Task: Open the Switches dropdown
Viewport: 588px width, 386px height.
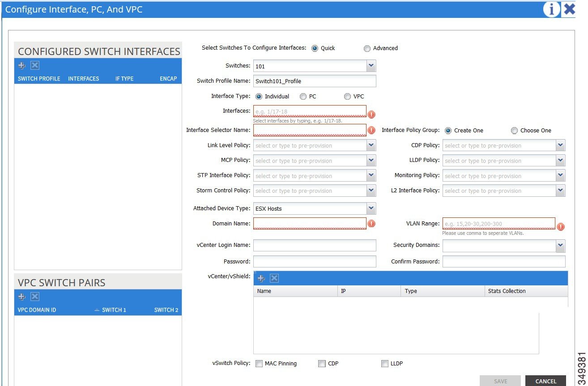Action: 371,65
